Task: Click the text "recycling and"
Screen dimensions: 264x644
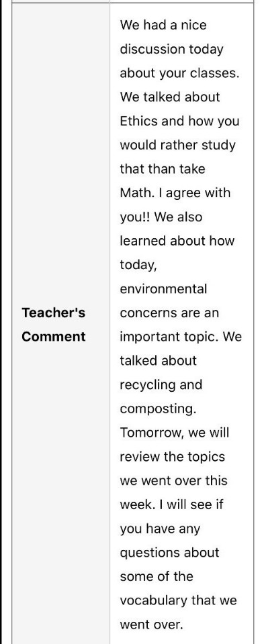Action: (x=161, y=385)
